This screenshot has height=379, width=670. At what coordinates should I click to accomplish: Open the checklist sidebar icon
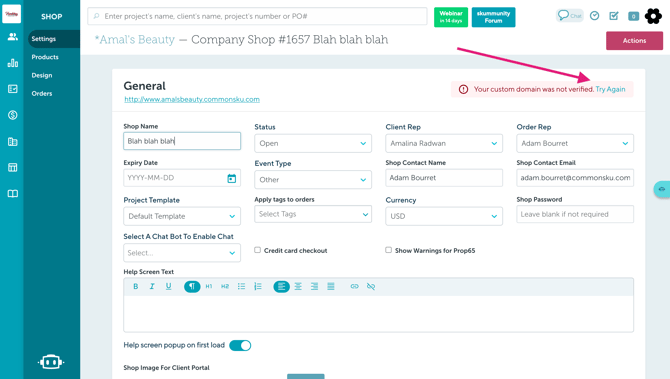[x=12, y=89]
